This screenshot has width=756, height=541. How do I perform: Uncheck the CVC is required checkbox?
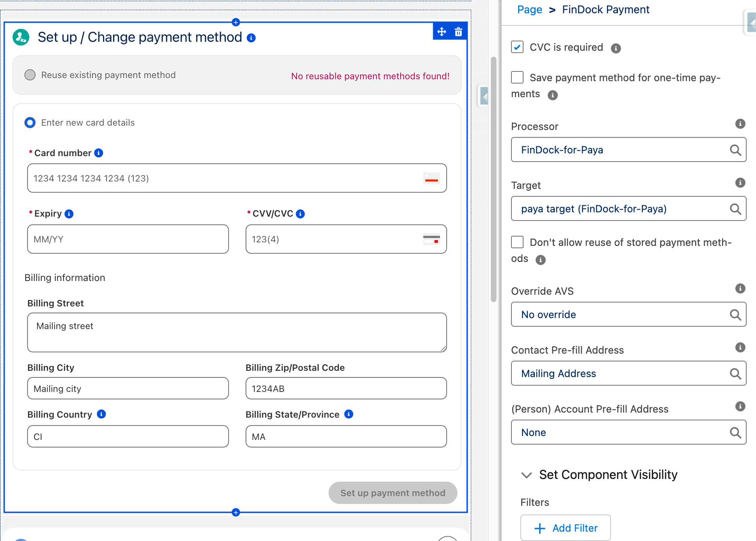pos(517,47)
